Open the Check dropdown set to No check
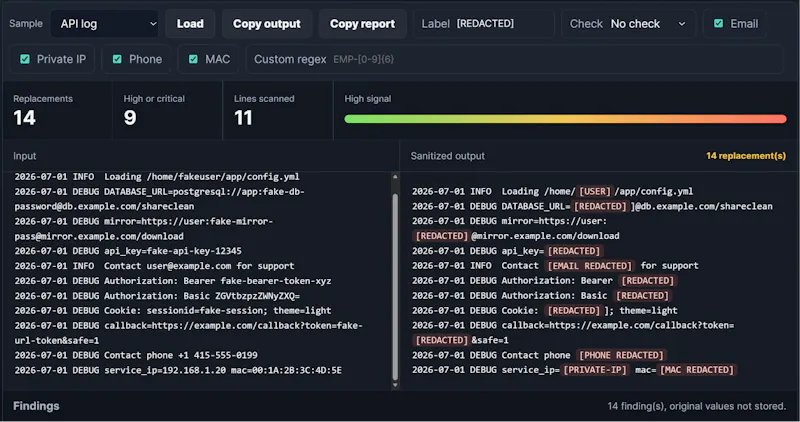Image resolution: width=800 pixels, height=422 pixels. click(x=629, y=23)
